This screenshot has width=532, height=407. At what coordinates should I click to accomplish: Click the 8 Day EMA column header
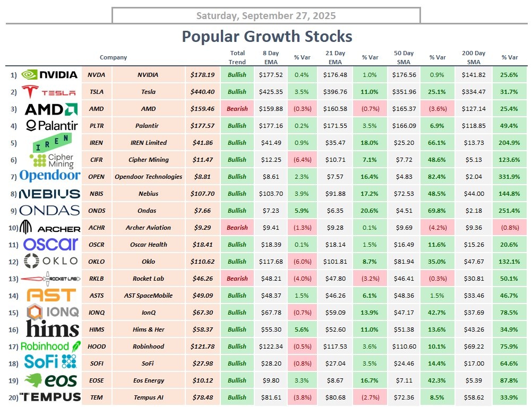tap(270, 57)
